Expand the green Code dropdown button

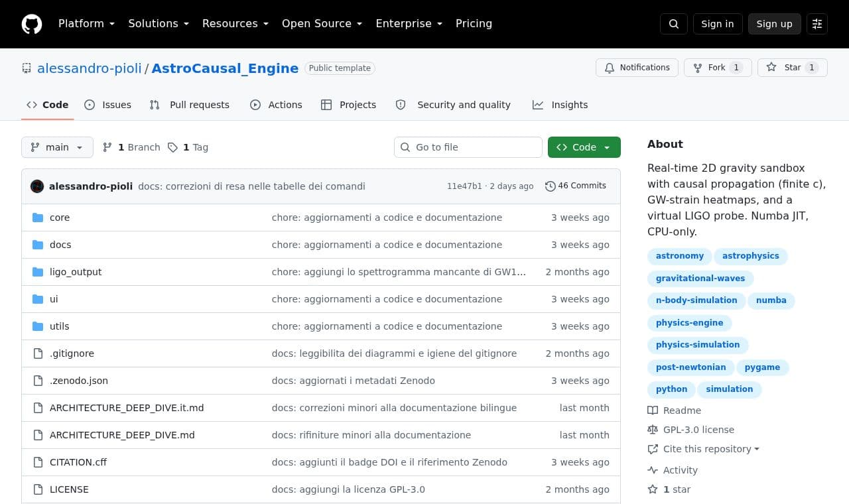pyautogui.click(x=584, y=147)
